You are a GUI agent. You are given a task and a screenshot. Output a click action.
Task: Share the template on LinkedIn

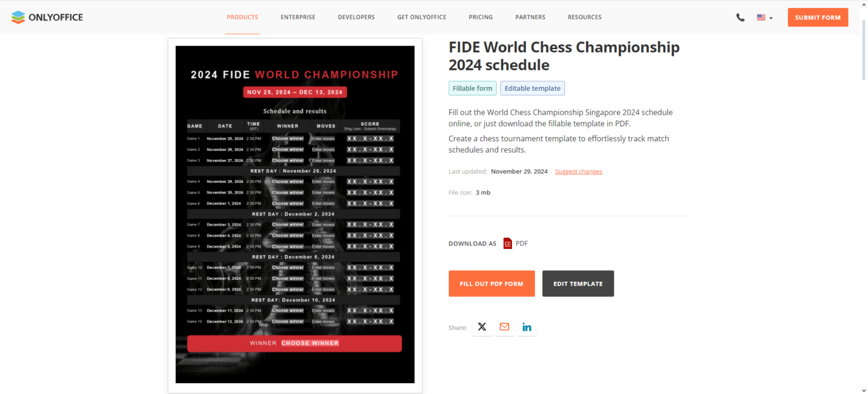[527, 326]
